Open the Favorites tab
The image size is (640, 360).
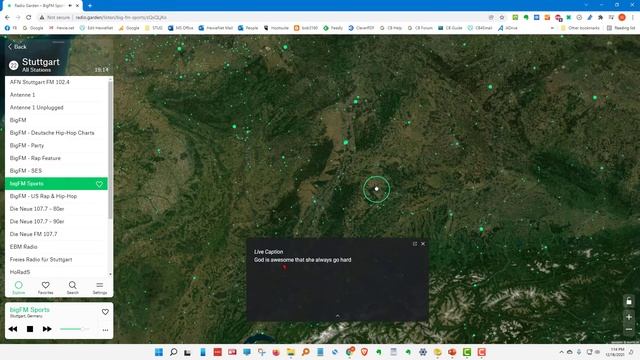pyautogui.click(x=45, y=287)
